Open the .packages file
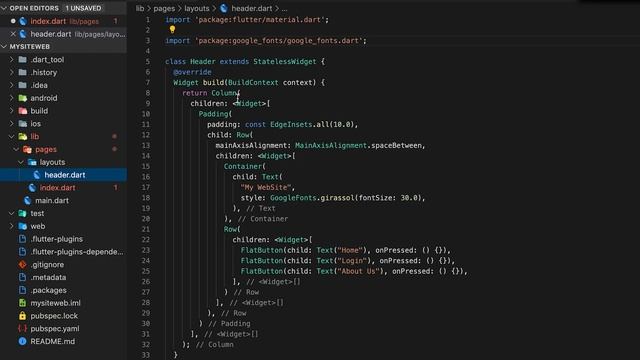The width and height of the screenshot is (640, 360). coord(63,290)
